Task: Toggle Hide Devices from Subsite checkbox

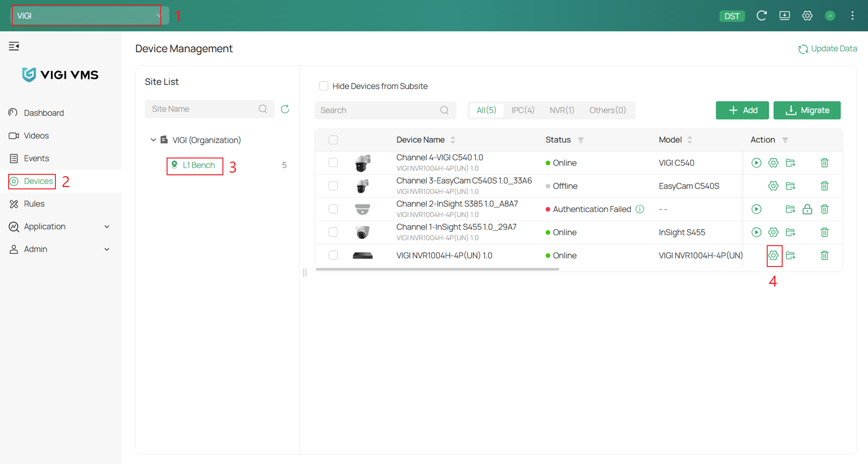Action: [323, 86]
